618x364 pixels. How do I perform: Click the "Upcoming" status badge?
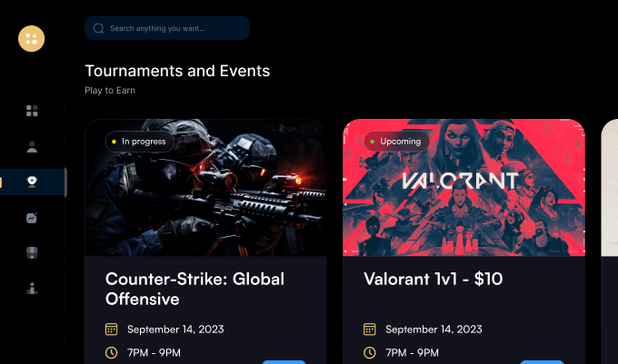(396, 142)
